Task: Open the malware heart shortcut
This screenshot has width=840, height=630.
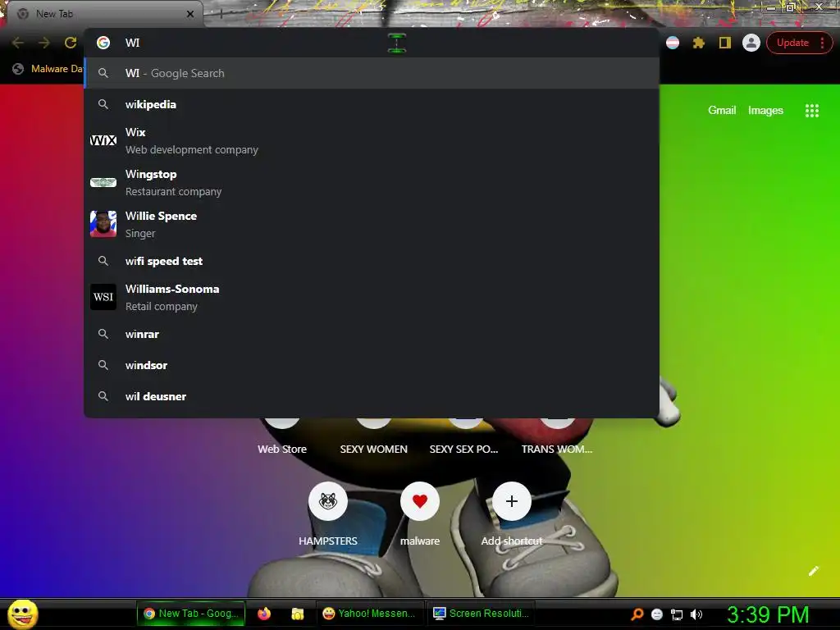Action: 420,501
